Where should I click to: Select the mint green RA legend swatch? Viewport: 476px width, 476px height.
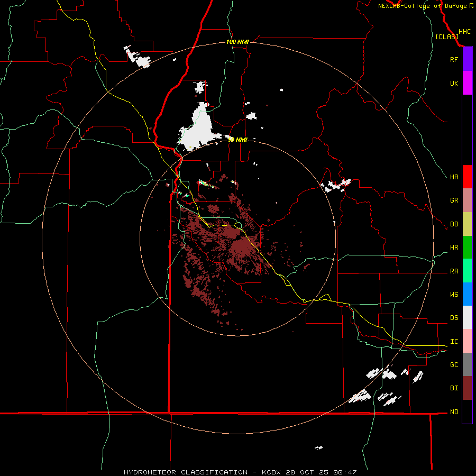(467, 271)
